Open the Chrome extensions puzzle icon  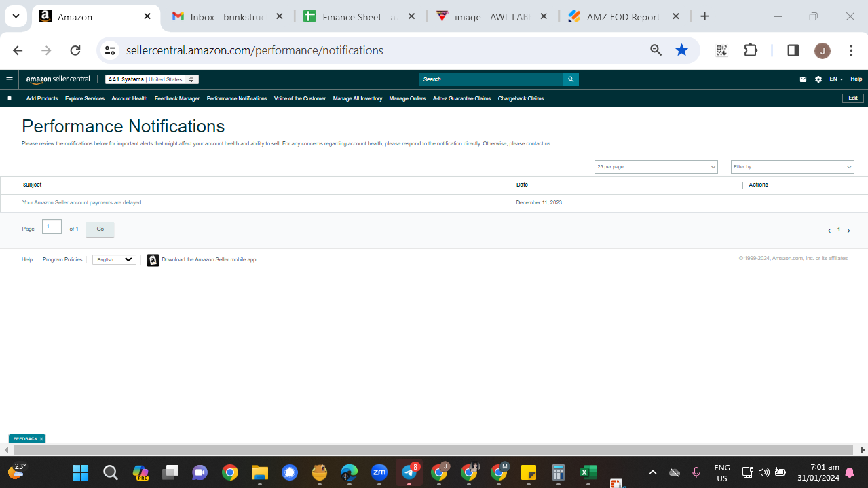(751, 50)
